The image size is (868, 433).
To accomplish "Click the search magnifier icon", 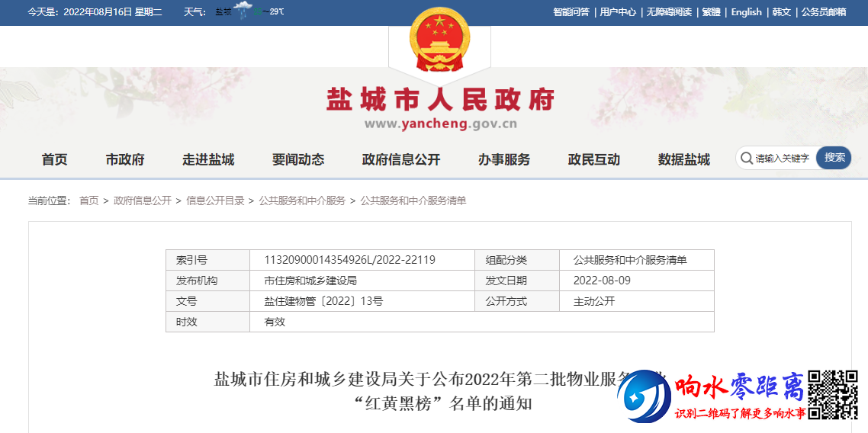I will [x=746, y=158].
